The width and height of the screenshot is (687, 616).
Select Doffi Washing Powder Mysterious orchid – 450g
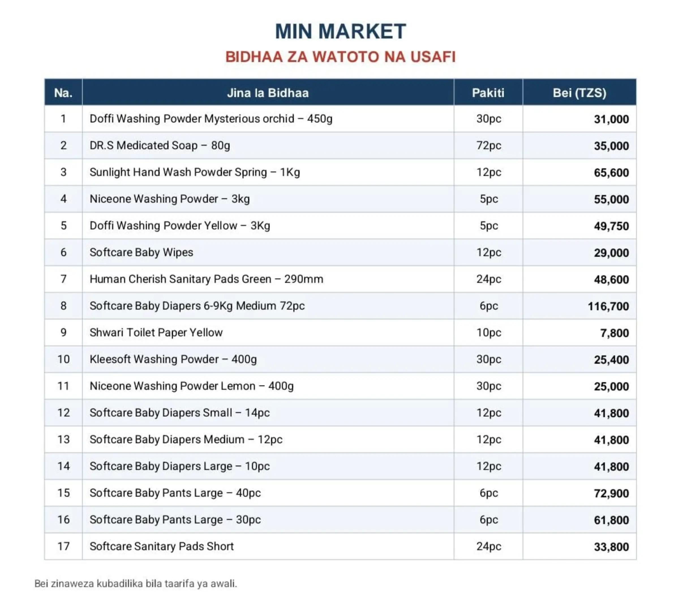211,119
